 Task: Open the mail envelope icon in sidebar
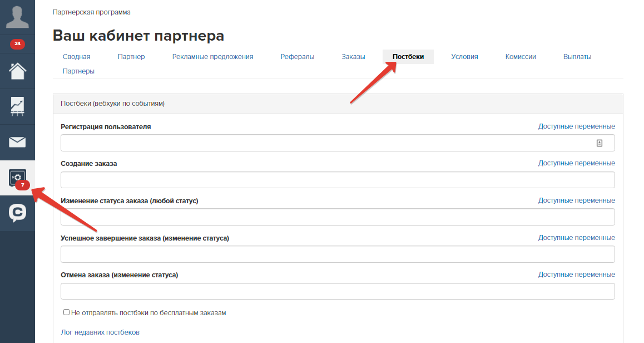tap(17, 143)
